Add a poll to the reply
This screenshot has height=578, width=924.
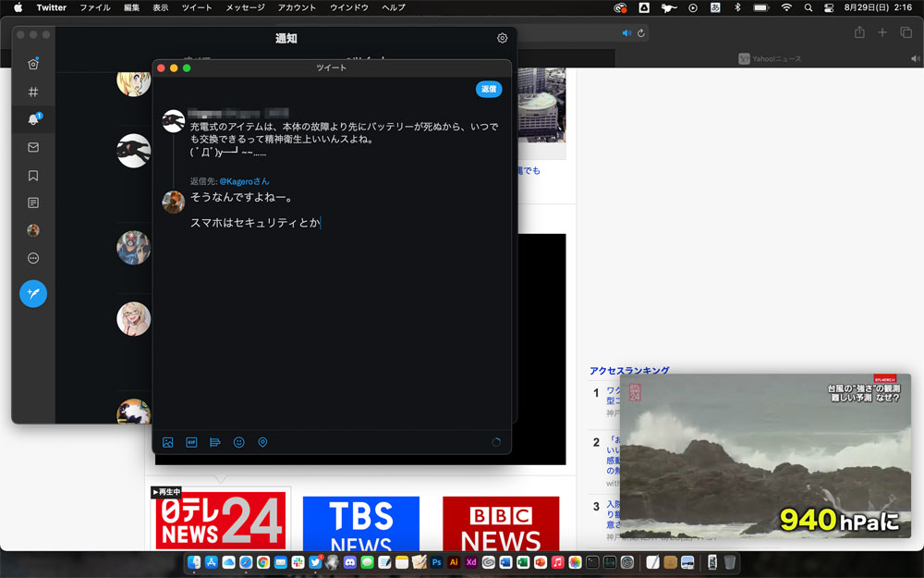[215, 442]
